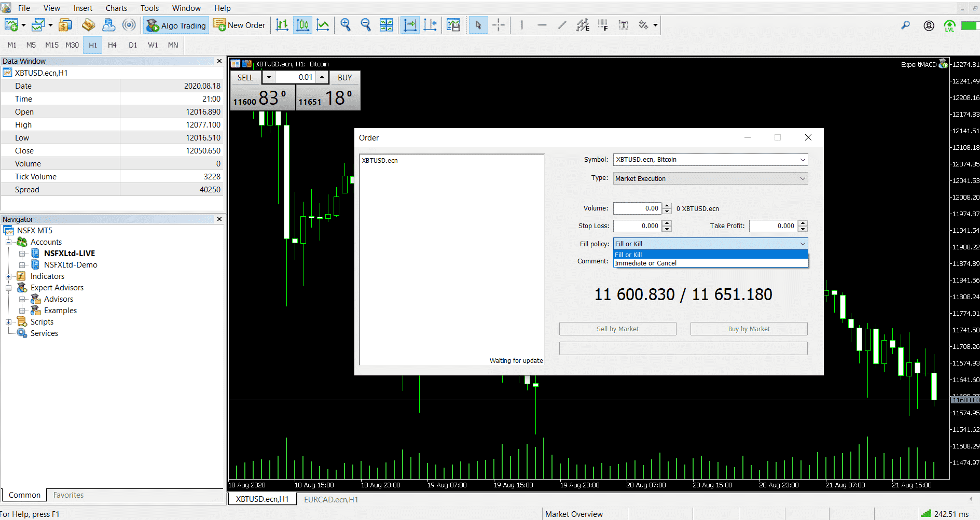Zoom out of the chart
The image size is (980, 520).
point(366,25)
